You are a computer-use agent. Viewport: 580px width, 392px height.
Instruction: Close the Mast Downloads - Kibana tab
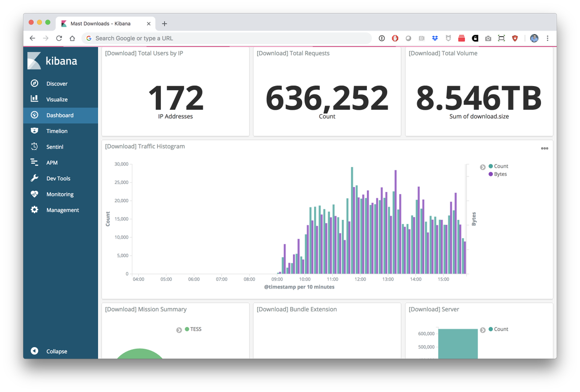tap(148, 24)
